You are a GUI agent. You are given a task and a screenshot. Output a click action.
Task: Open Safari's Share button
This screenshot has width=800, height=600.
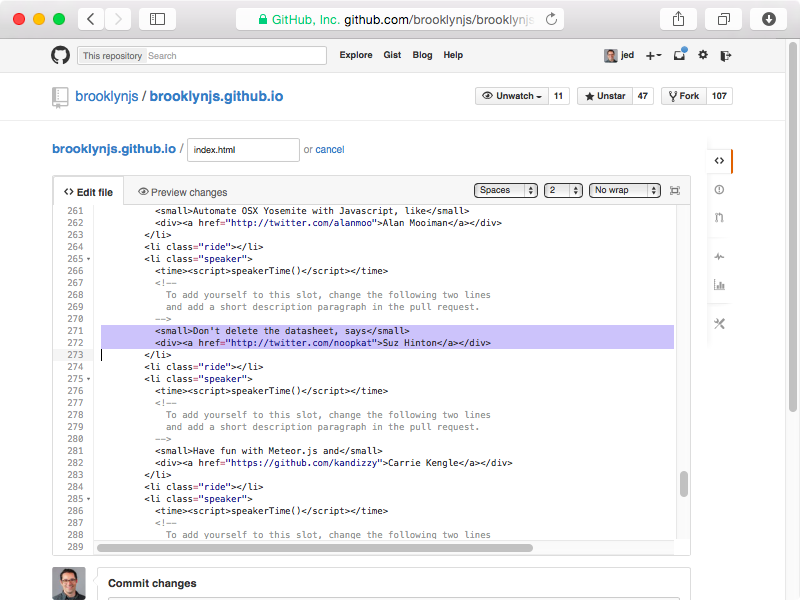tap(678, 19)
